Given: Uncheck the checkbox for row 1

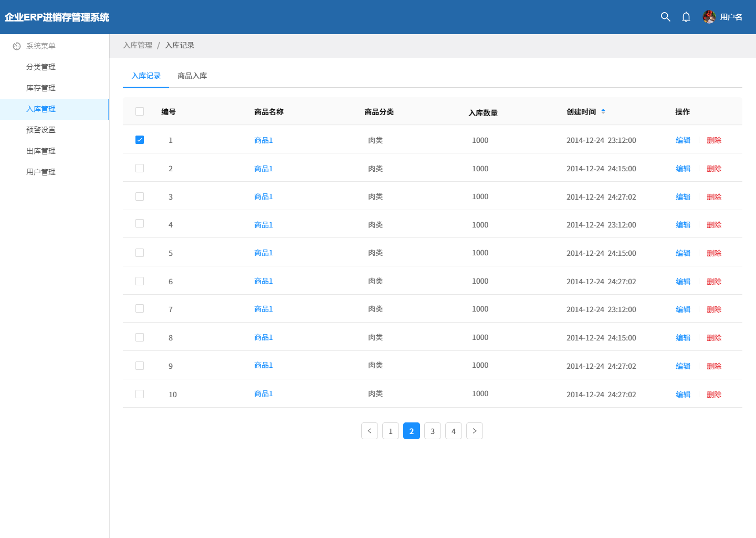Looking at the screenshot, I should 140,140.
